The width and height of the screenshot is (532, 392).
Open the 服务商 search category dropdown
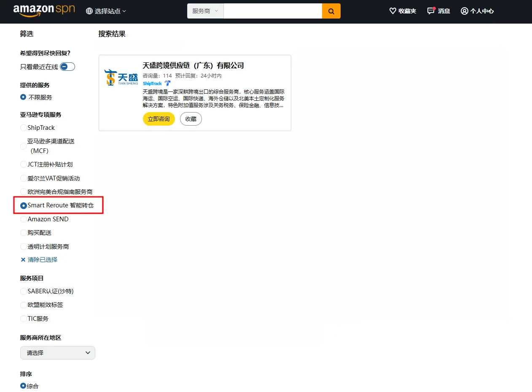tap(205, 11)
